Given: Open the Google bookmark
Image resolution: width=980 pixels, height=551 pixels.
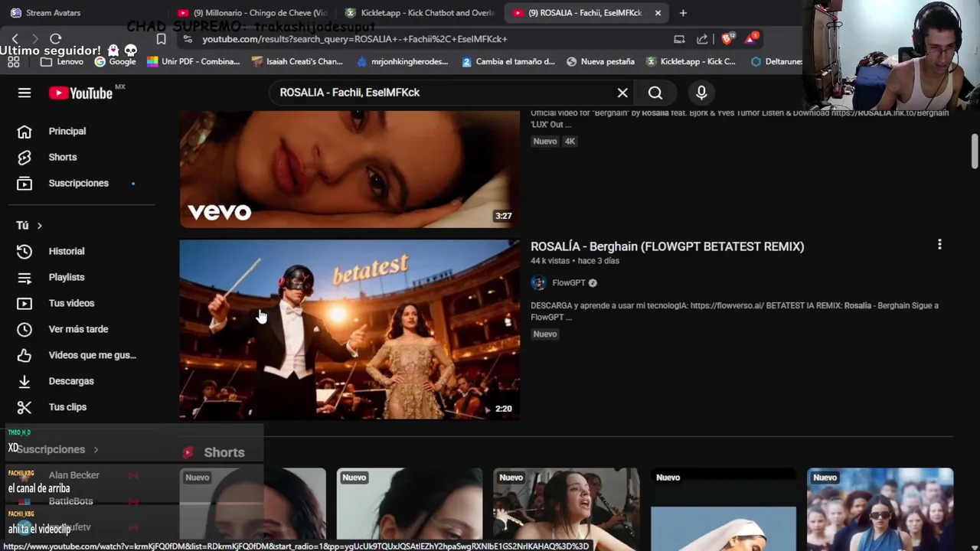Looking at the screenshot, I should [114, 61].
